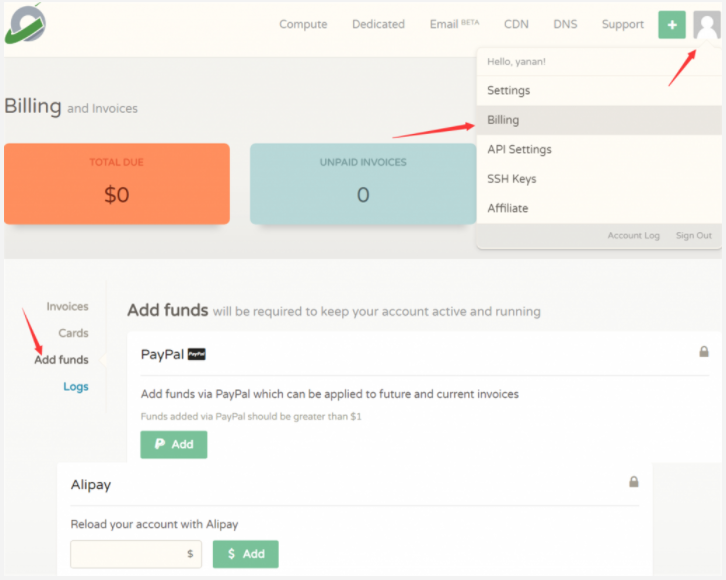Open DNS from the top navigation
This screenshot has height=580, width=726.
coord(565,25)
